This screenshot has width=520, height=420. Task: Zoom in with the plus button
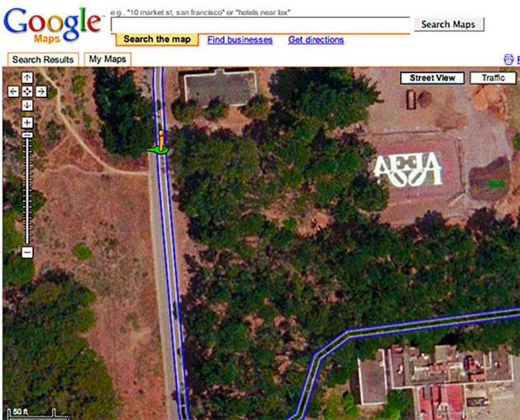tap(27, 122)
